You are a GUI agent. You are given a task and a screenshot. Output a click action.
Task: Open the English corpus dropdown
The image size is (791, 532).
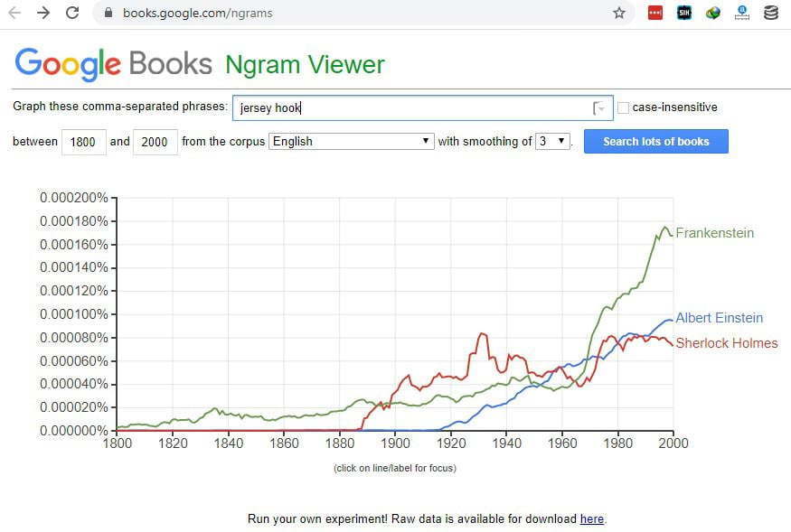click(x=351, y=141)
